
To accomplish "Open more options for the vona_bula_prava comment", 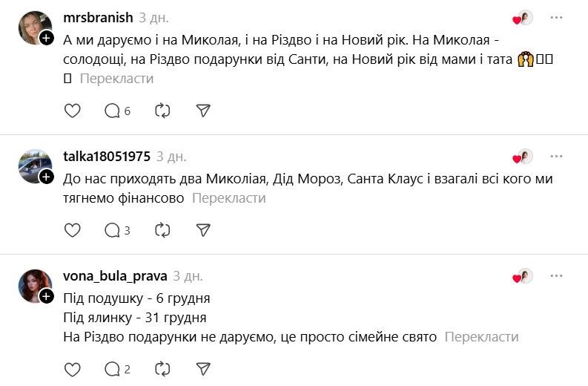I will point(557,276).
